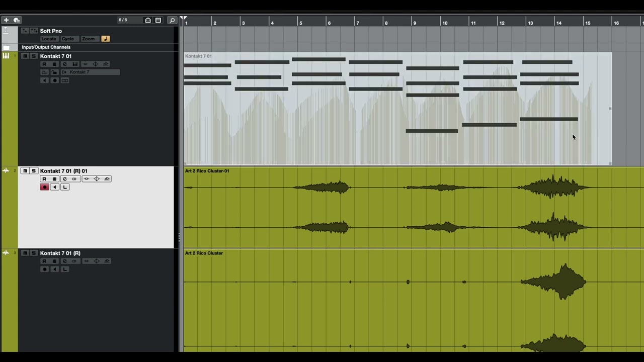Mute the Kontakt 7 01 (R) 01 track

25,171
